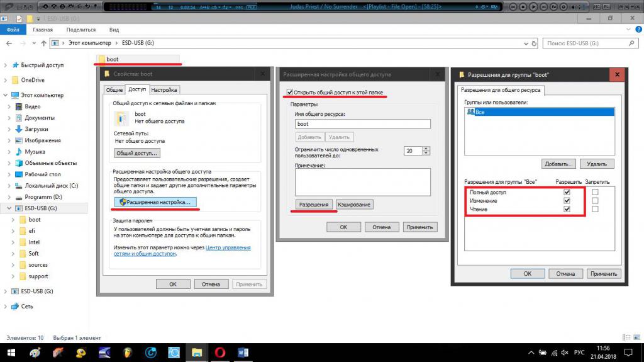The height and width of the screenshot is (362, 644).
Task: Open the Главная ribbon tab
Action: coord(43,30)
